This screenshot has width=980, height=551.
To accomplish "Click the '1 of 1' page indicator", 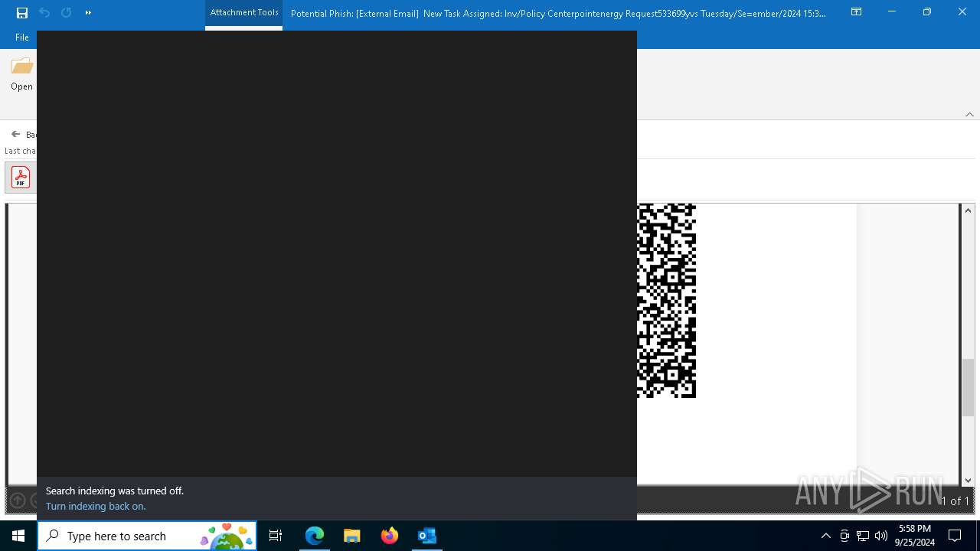I will (x=955, y=500).
